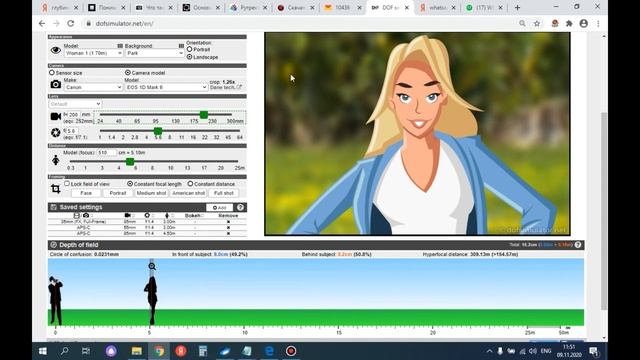Click the aperture shutter icon
The height and width of the screenshot is (360, 640).
[56, 133]
